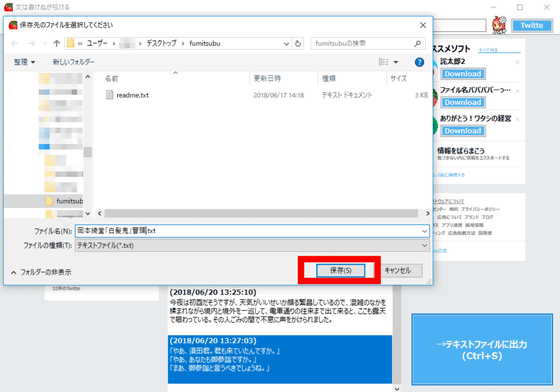Click horizontal scrollbar right arrow
The height and width of the screenshot is (392, 560).
(x=427, y=213)
